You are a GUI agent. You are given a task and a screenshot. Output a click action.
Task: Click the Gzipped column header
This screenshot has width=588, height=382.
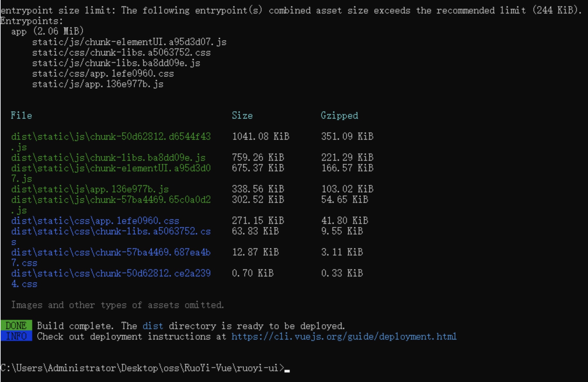(x=339, y=116)
